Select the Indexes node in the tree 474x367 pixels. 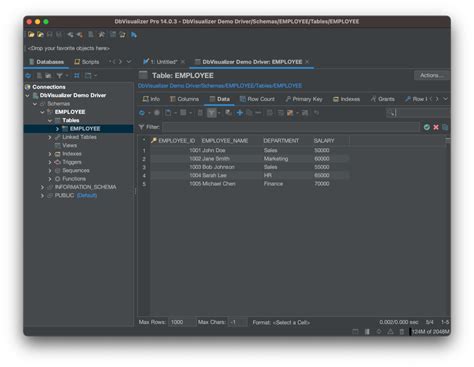(72, 154)
